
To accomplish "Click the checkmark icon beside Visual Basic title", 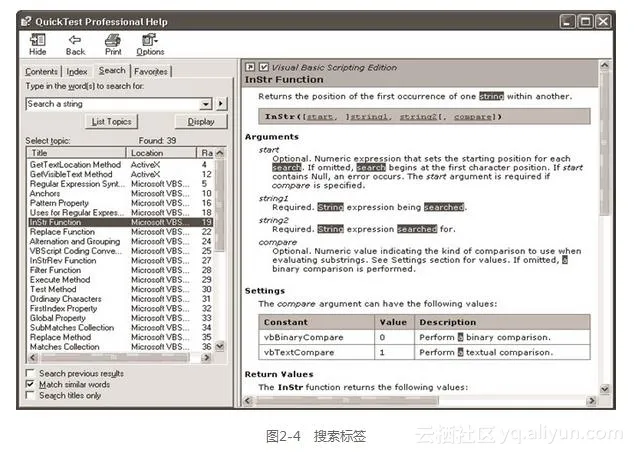I will (264, 67).
